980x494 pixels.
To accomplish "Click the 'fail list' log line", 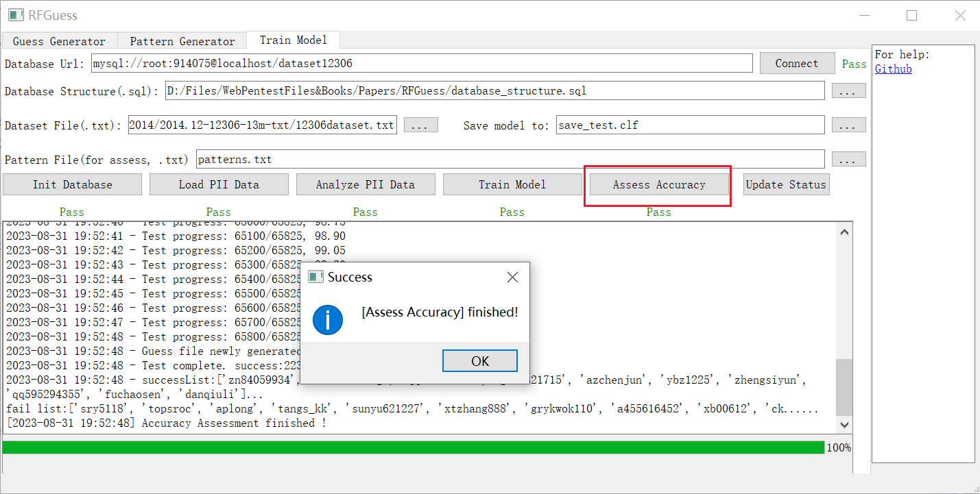I will [x=412, y=409].
